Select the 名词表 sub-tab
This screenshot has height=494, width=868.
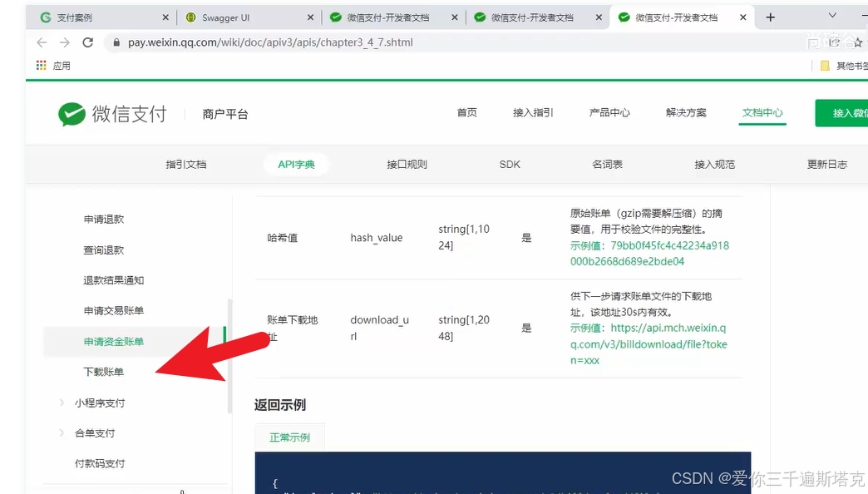[607, 165]
